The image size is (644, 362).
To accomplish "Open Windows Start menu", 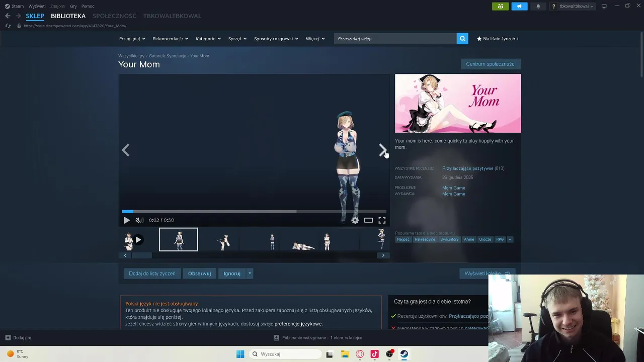I will pos(240,354).
